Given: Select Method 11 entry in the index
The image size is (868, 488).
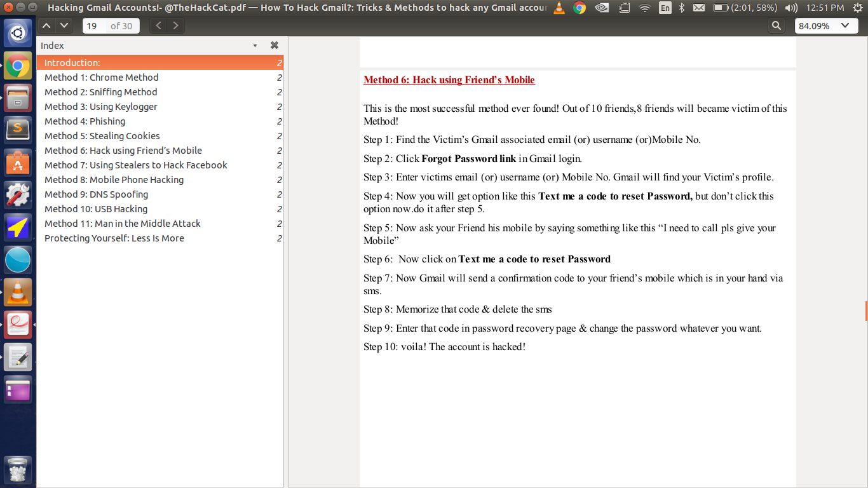Looking at the screenshot, I should [x=160, y=224].
